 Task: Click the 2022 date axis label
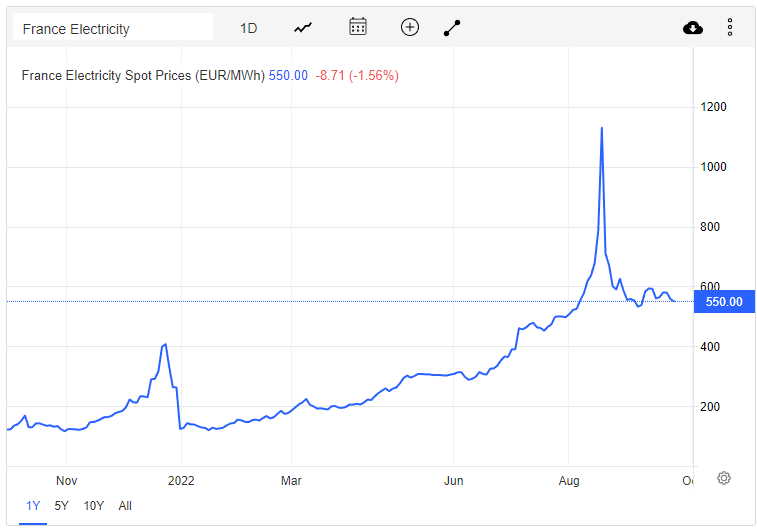(x=181, y=481)
